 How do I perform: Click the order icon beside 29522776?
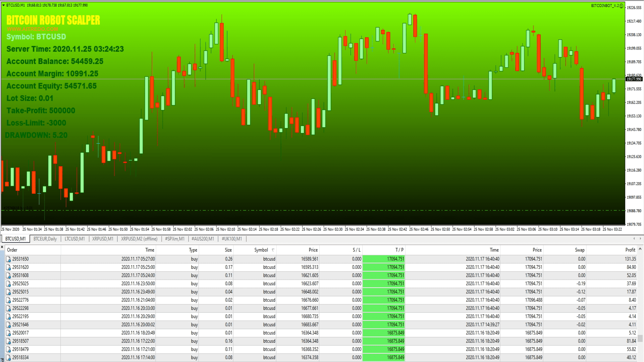[8, 300]
